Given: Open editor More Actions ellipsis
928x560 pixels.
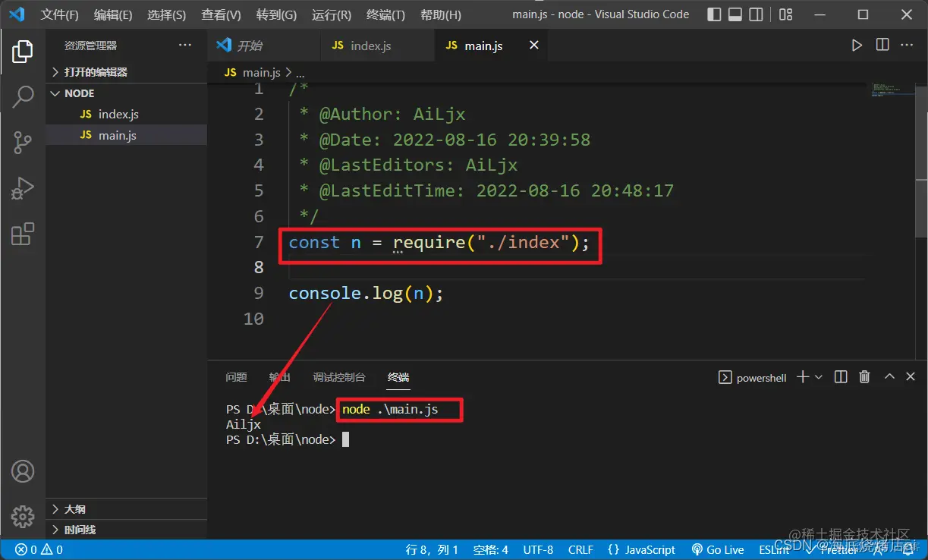Looking at the screenshot, I should tap(907, 46).
